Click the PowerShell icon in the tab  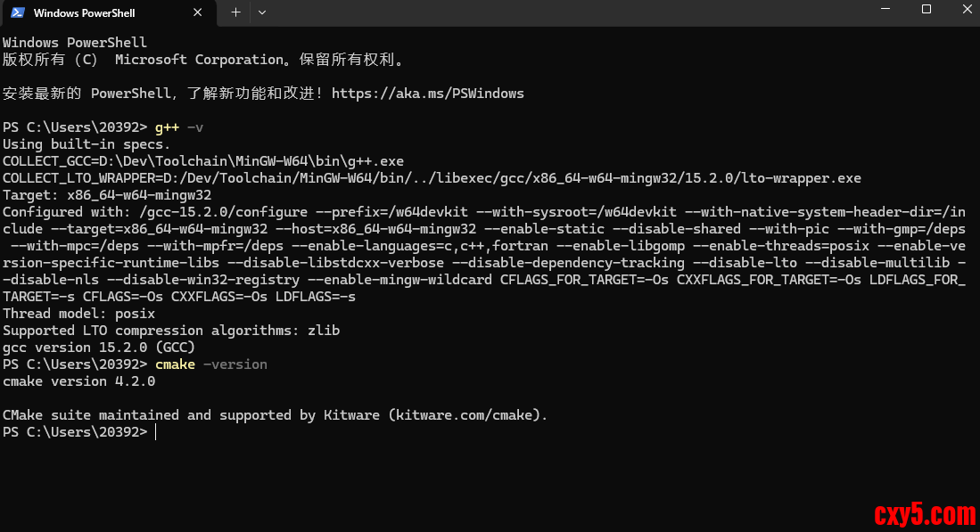(17, 12)
